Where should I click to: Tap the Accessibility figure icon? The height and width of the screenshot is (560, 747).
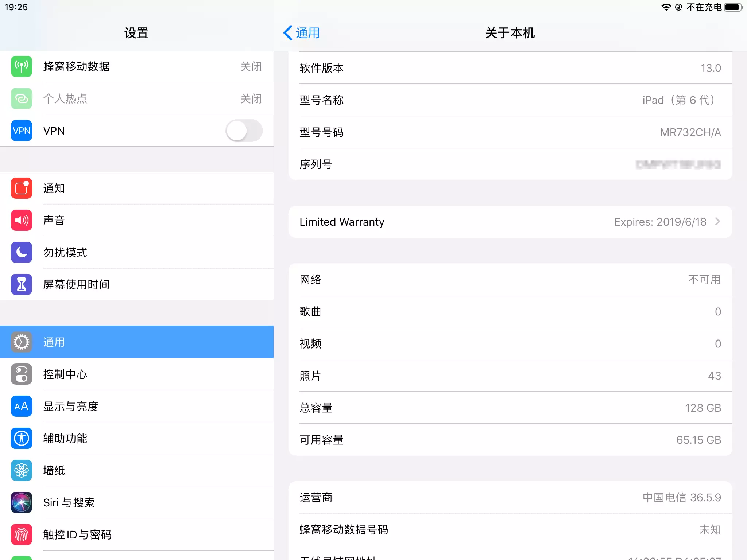(22, 438)
